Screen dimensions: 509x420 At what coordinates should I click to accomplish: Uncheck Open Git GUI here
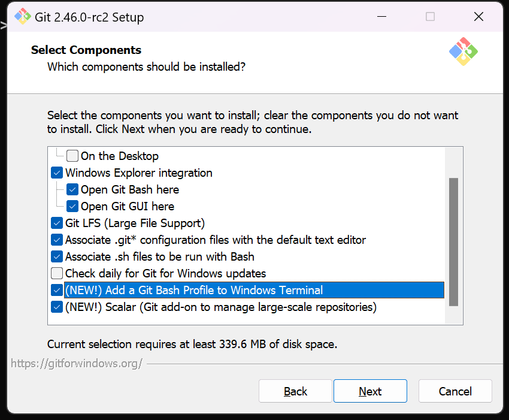pyautogui.click(x=72, y=207)
